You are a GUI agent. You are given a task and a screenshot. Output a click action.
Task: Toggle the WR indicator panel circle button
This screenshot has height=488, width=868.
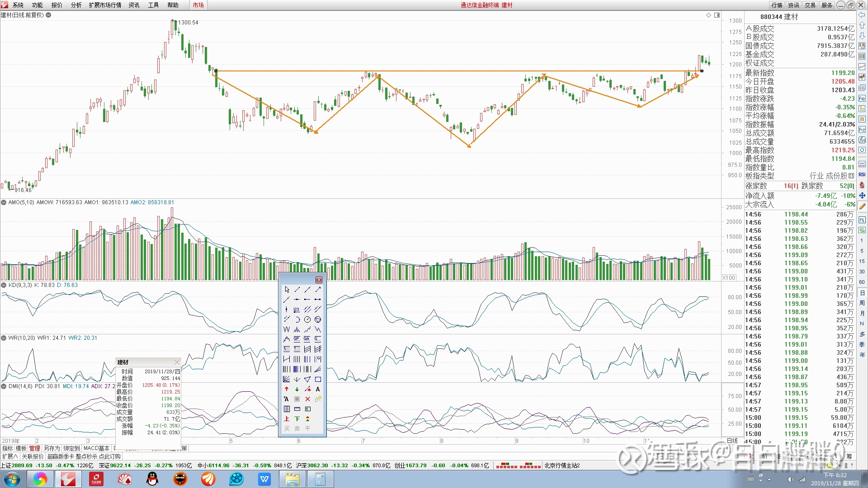[4, 338]
